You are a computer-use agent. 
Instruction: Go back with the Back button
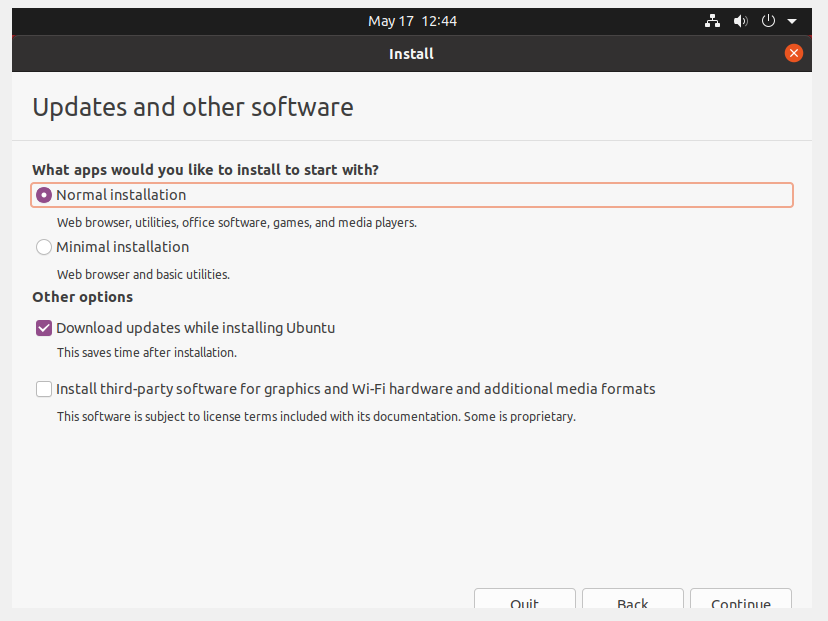[x=633, y=599]
